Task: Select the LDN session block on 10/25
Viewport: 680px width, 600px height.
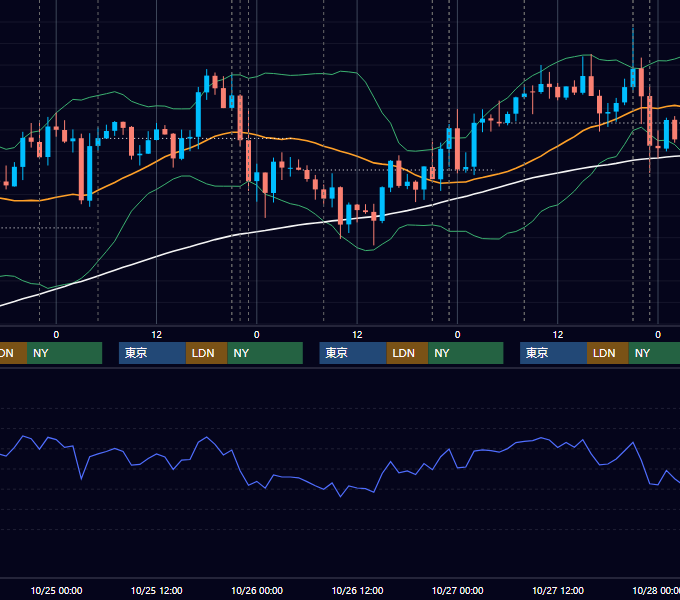Action: [206, 353]
